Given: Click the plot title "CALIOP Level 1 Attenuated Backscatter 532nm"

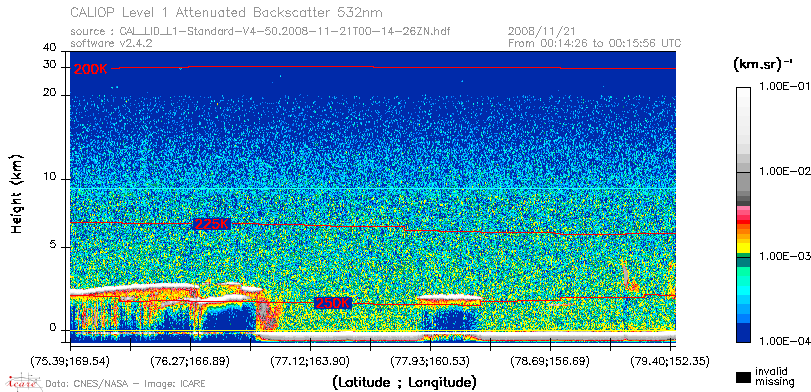Looking at the screenshot, I should (227, 12).
